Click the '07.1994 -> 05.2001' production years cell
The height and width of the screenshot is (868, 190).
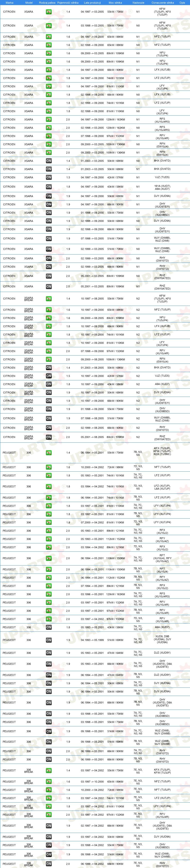[92, 586]
